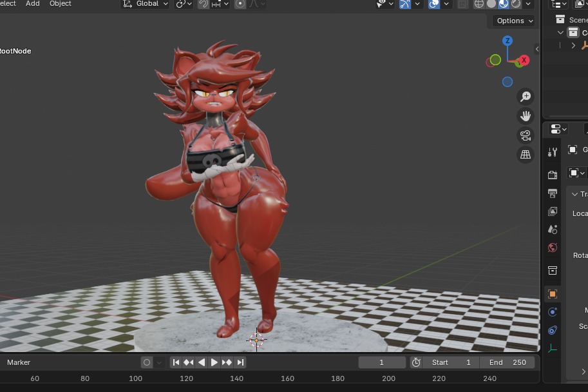Screen dimensions: 588x392
Task: Open the Scene properties tab
Action: click(553, 230)
